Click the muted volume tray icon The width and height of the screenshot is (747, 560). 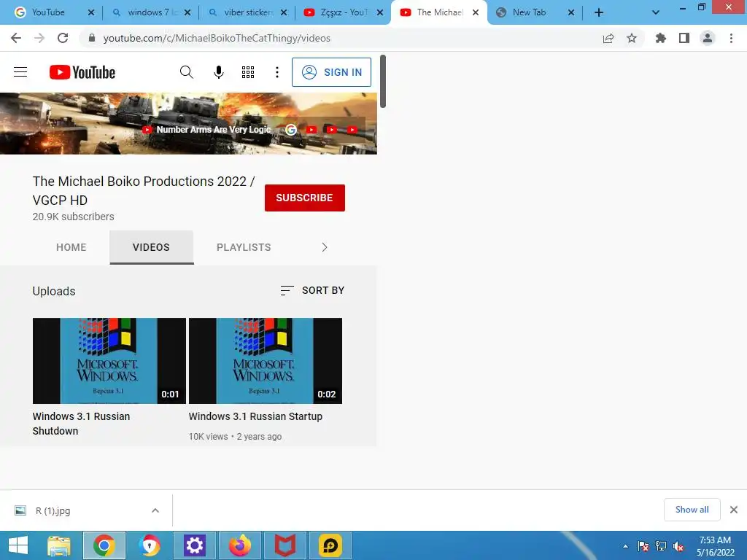point(678,546)
